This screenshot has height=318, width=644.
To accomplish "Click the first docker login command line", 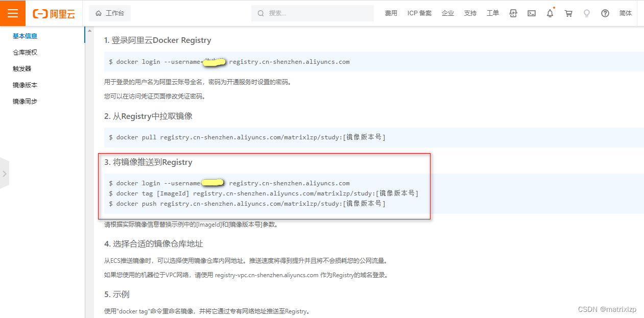I will pyautogui.click(x=229, y=62).
